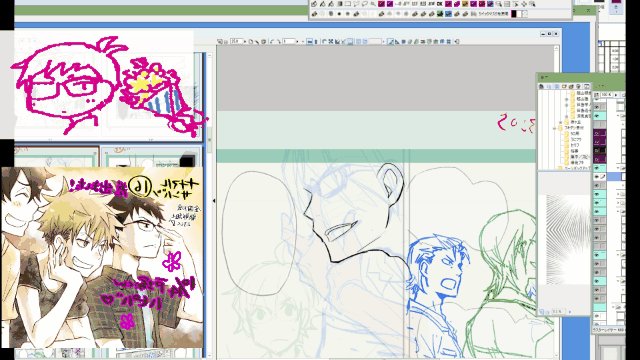
Task: Toggle eye icon of the layer with pen marker
Action: [597, 176]
